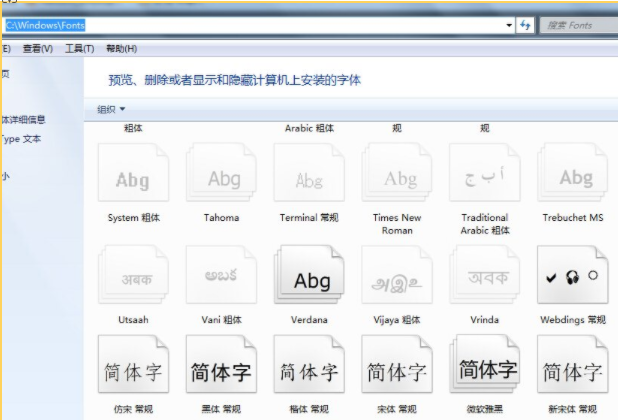Click the Utsaah font name label

pyautogui.click(x=134, y=320)
